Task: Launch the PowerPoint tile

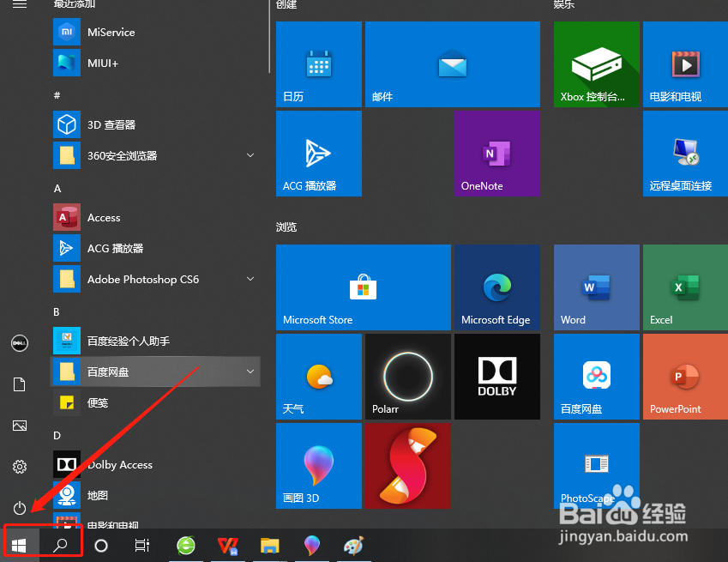Action: point(685,377)
